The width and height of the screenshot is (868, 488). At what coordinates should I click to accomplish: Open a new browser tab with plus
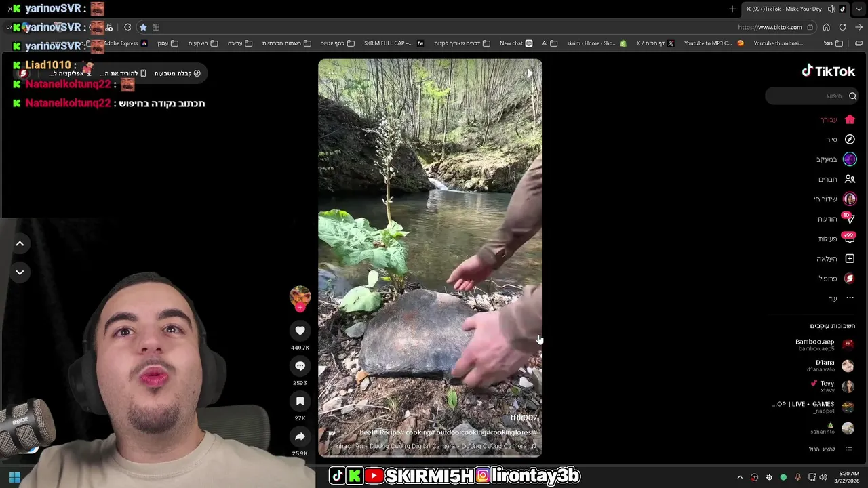point(732,9)
